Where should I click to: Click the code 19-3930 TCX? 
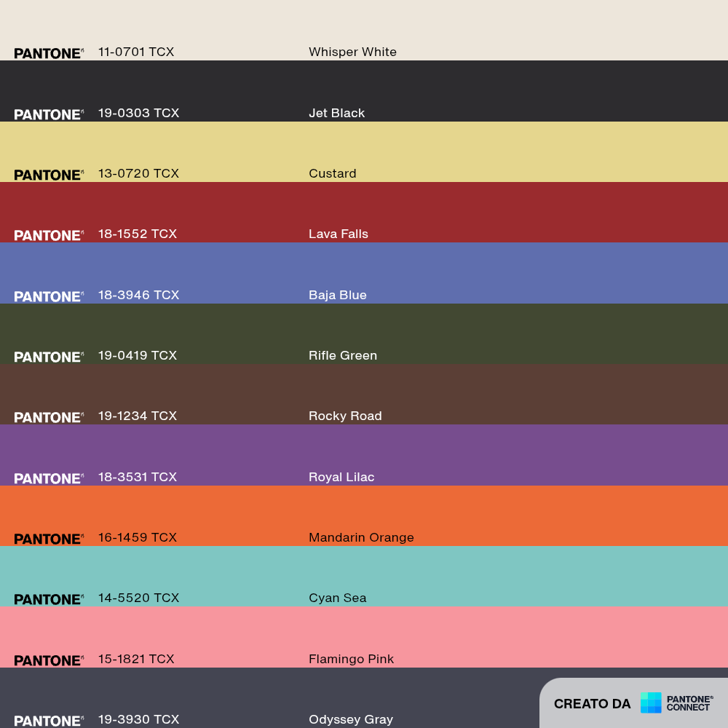pos(138,720)
